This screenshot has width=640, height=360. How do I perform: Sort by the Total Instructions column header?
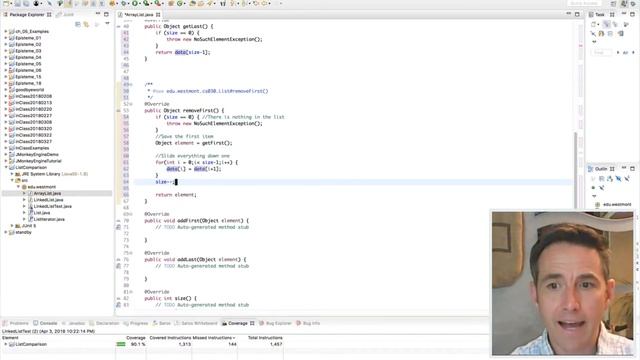[265, 338]
